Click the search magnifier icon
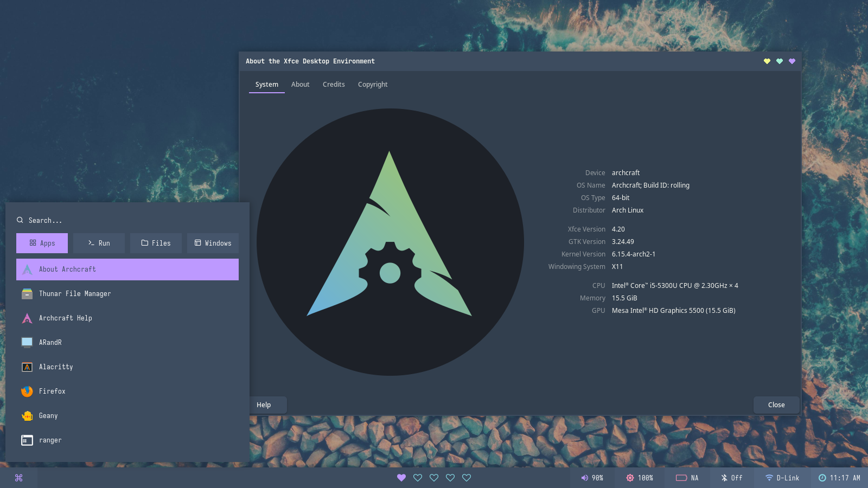The height and width of the screenshot is (488, 868). [20, 220]
